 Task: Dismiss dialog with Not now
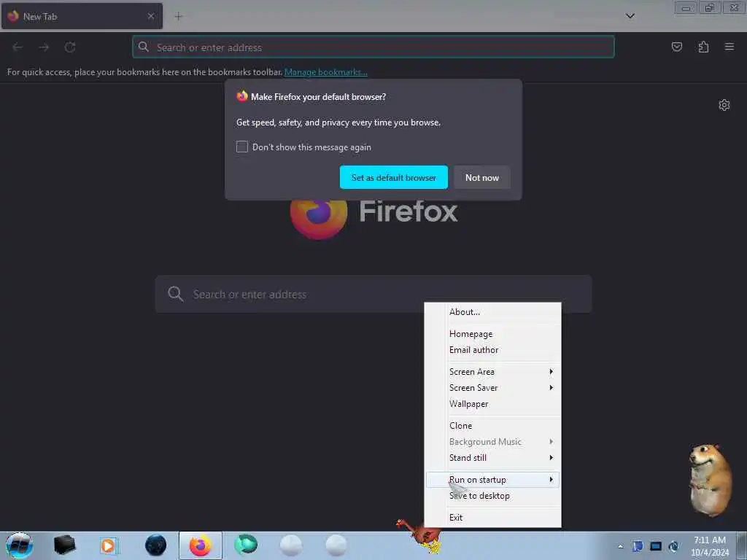click(482, 177)
